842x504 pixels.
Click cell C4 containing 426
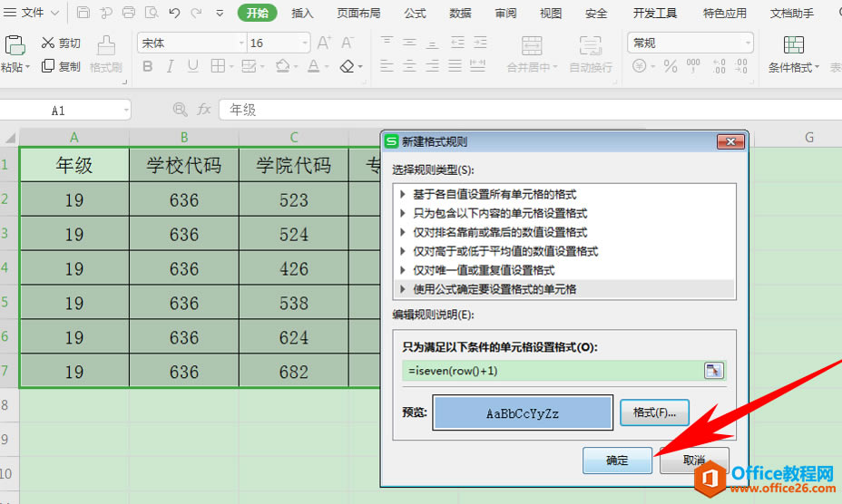(x=294, y=267)
